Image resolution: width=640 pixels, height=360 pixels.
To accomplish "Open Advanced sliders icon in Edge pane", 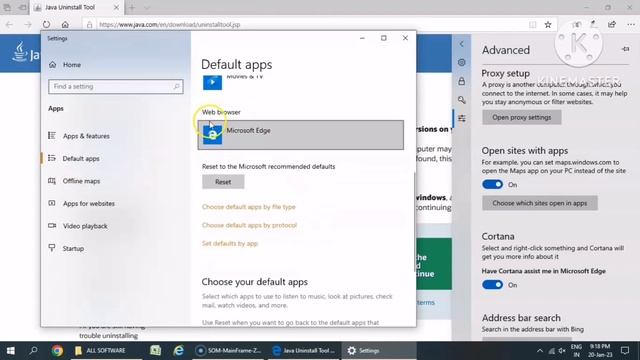I will (462, 118).
